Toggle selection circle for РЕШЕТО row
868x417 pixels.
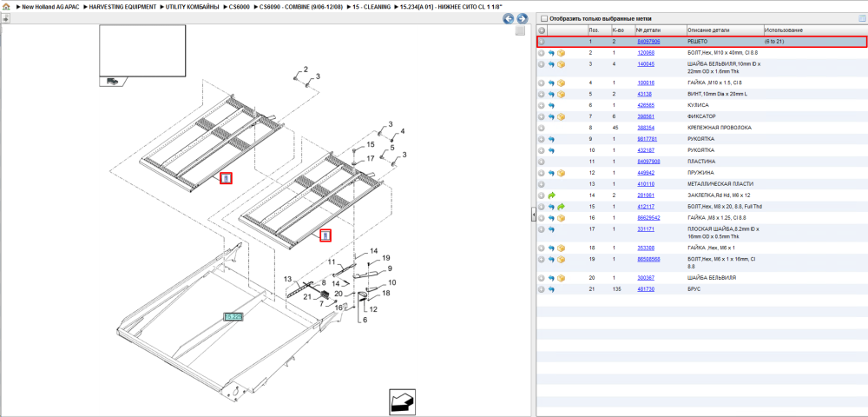(x=542, y=42)
